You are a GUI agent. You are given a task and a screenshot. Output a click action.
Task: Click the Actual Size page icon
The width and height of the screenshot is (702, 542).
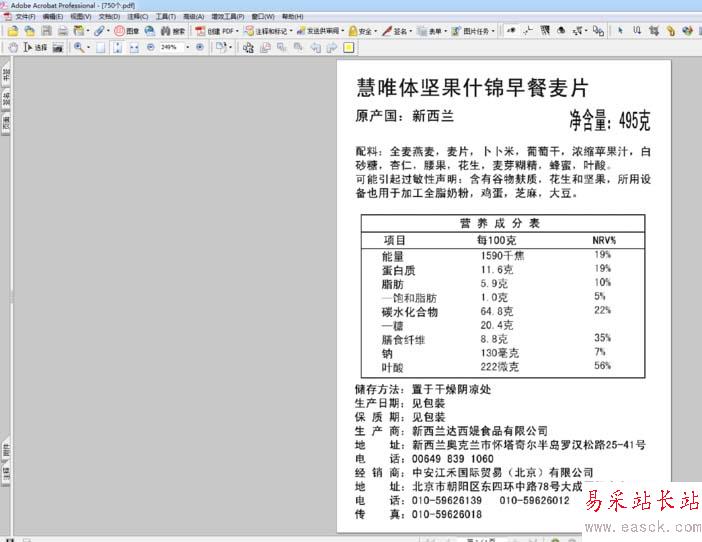pyautogui.click(x=101, y=47)
